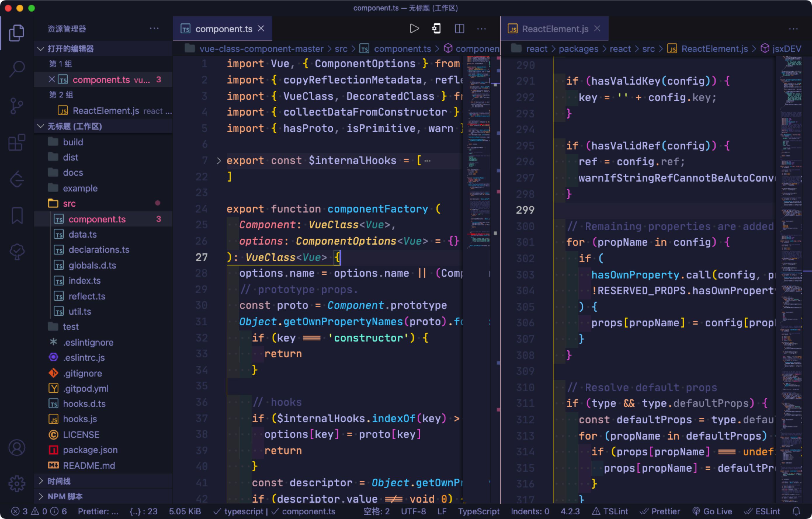Open the Manage gear icon
The height and width of the screenshot is (519, 812).
(x=17, y=484)
